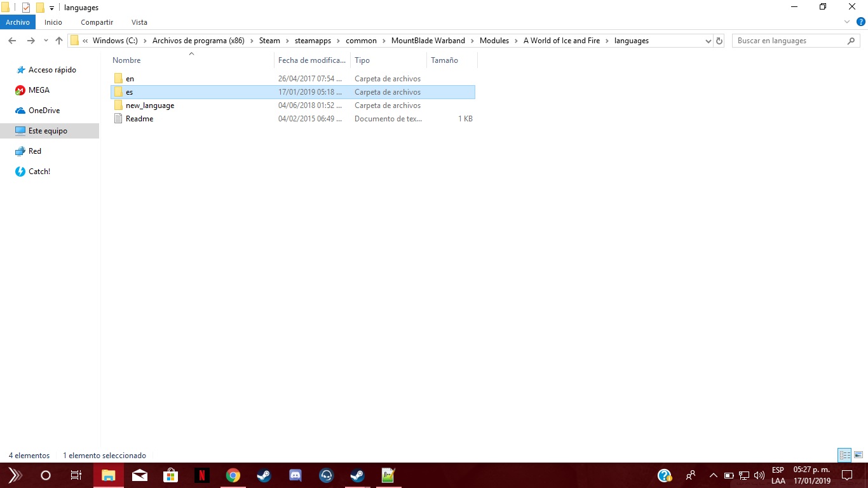Switch to the Inicio ribbon tab
868x488 pixels.
pos(53,22)
